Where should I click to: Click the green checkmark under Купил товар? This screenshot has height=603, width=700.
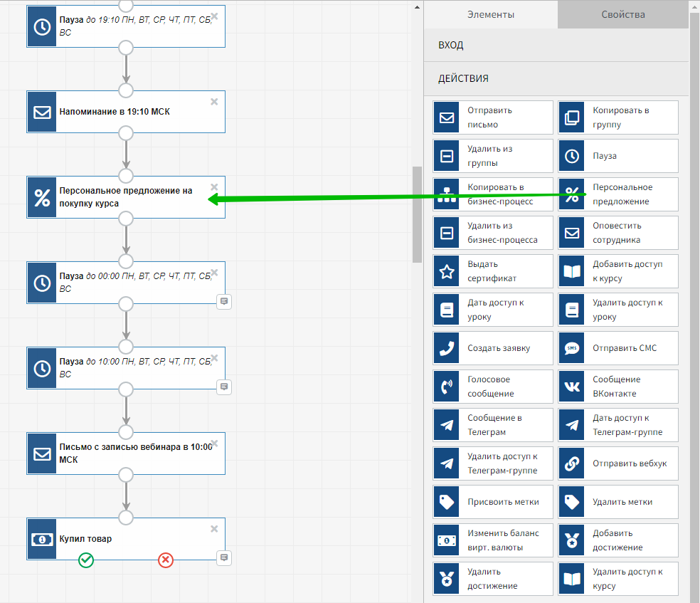[86, 560]
